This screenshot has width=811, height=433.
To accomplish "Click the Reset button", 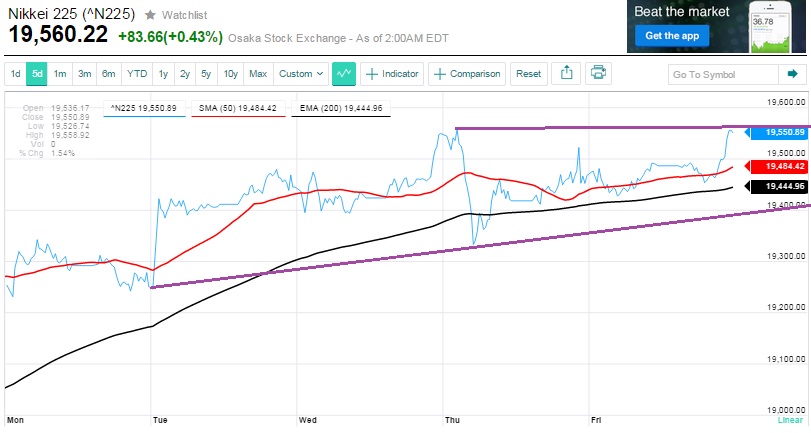I will point(529,74).
